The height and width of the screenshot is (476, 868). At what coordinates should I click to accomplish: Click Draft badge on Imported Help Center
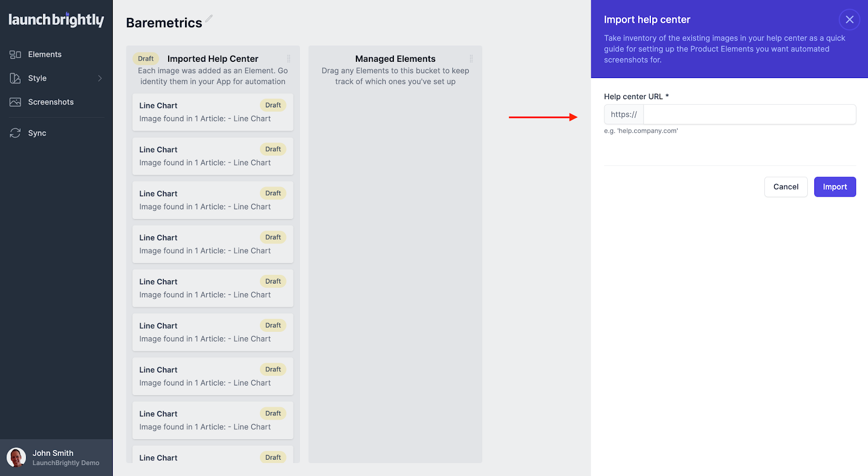[x=145, y=59]
